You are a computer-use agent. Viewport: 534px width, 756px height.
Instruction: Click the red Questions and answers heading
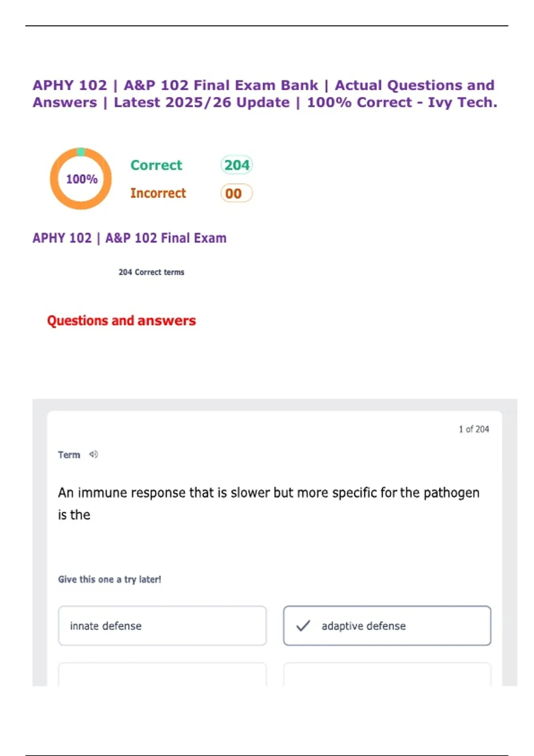(x=121, y=321)
